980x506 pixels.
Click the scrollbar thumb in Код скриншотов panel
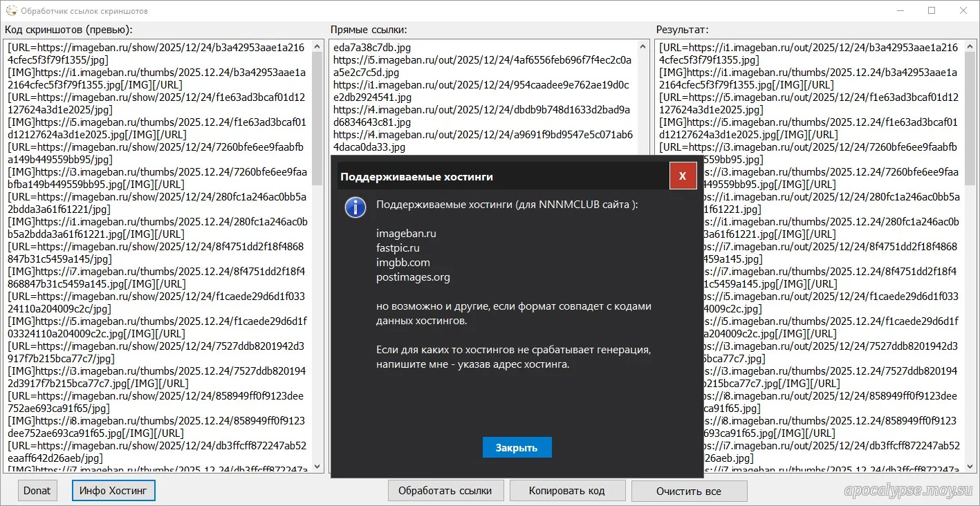tap(317, 118)
